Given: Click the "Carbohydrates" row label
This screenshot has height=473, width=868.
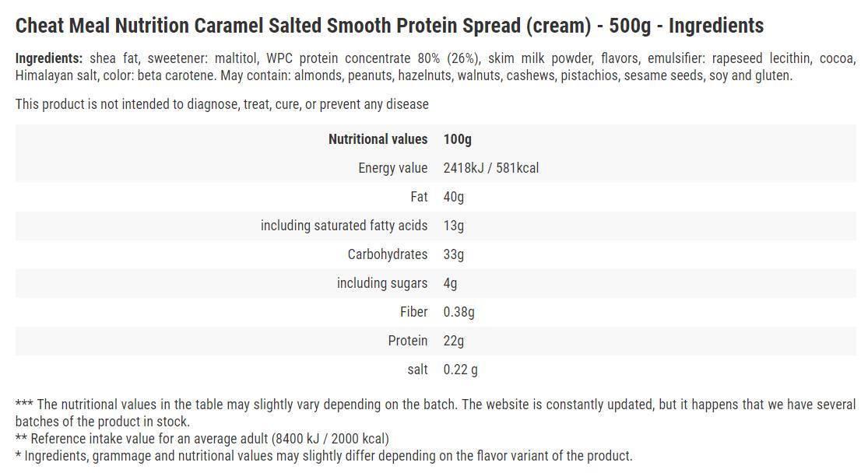Looking at the screenshot, I should pos(388,254).
